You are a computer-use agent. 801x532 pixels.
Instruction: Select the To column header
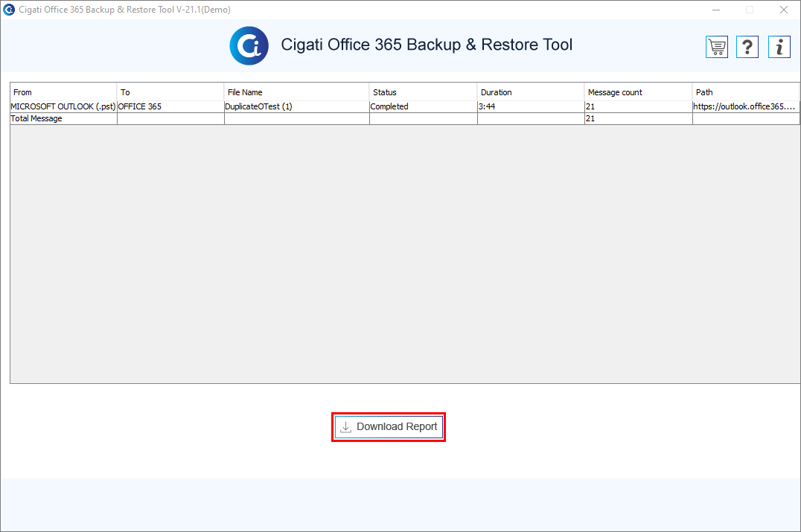click(170, 92)
